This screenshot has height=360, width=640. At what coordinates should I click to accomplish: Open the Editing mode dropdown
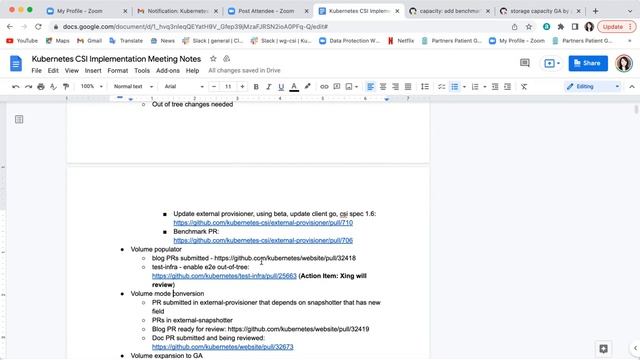pyautogui.click(x=593, y=87)
